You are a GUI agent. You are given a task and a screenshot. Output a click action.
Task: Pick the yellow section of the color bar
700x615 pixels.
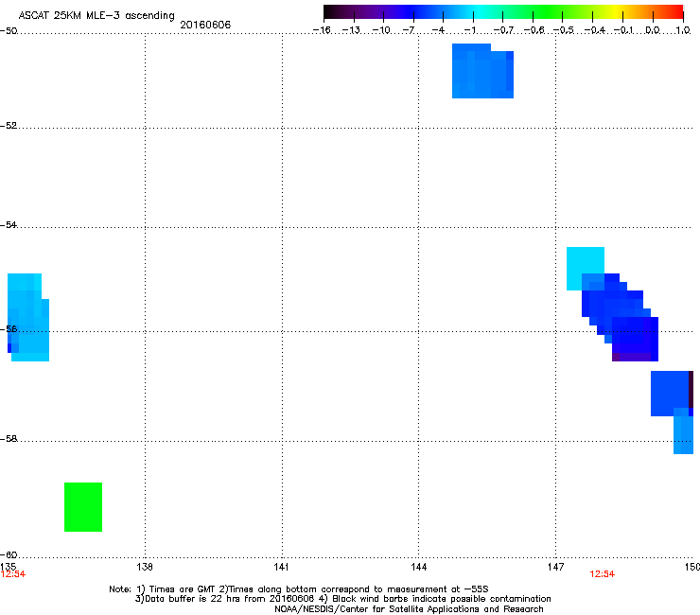616,11
